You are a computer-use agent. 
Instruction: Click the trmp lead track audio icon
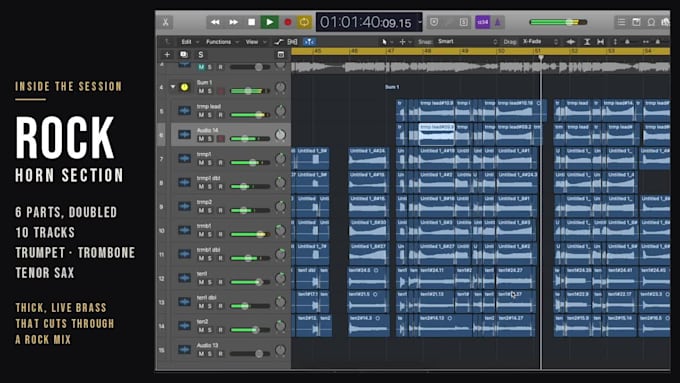tap(185, 111)
